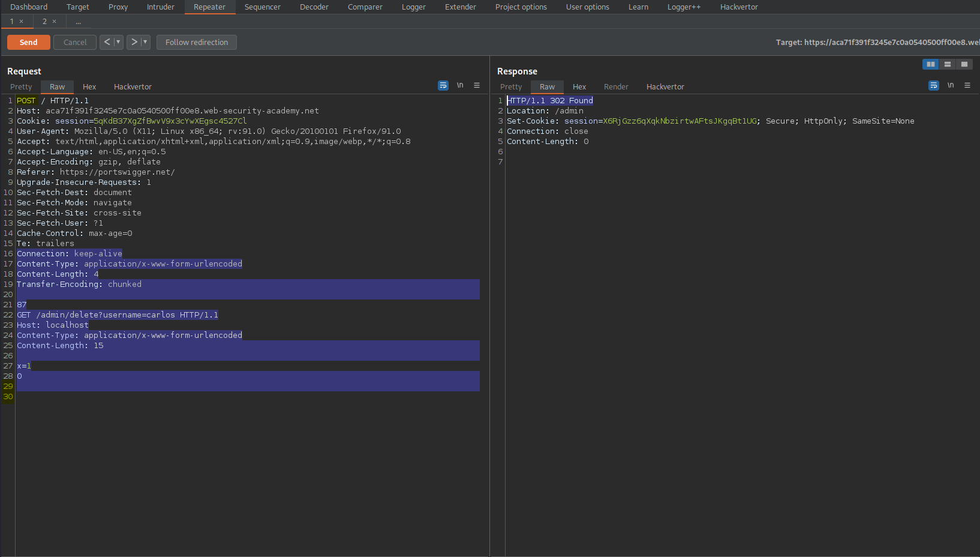Viewport: 980px width, 557px height.
Task: Open Hackvertor tab in Request panel
Action: click(133, 87)
